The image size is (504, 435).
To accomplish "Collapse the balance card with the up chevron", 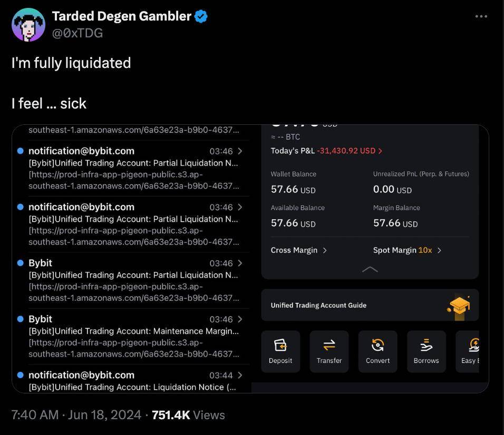I will [370, 269].
